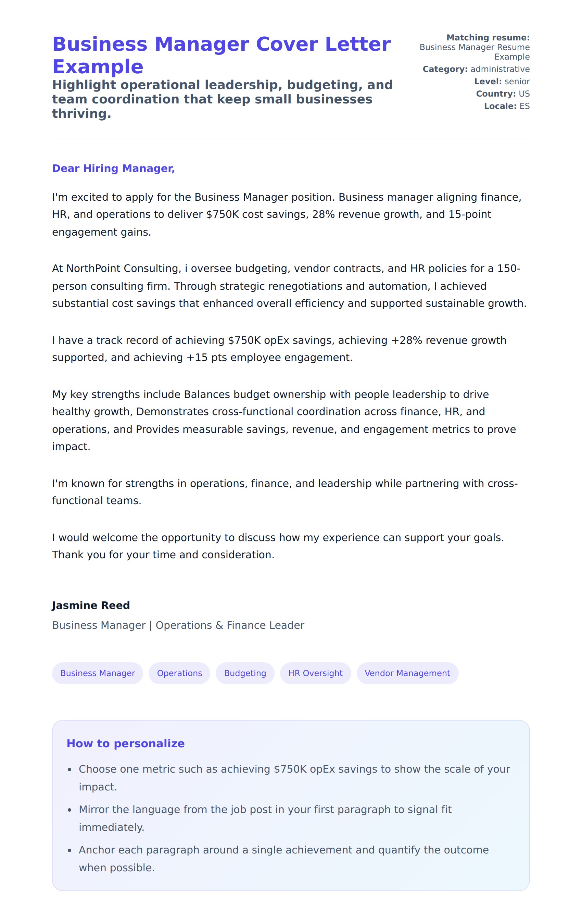Click the 'How to personalize' heading
Screen dimensions: 582x924
tap(125, 743)
